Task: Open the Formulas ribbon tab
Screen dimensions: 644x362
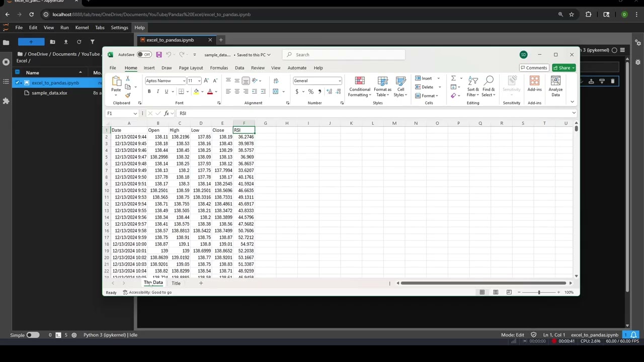Action: pos(219,68)
